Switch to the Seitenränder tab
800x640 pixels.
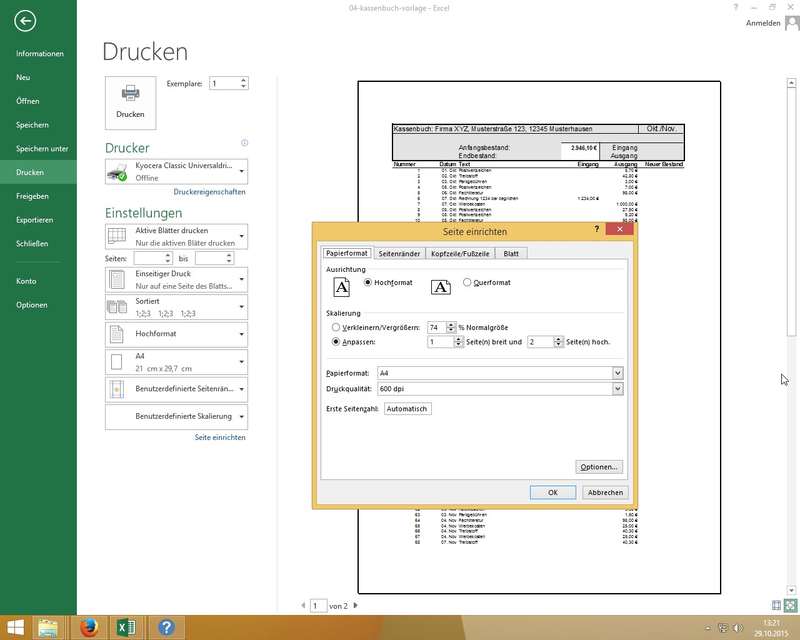point(400,253)
